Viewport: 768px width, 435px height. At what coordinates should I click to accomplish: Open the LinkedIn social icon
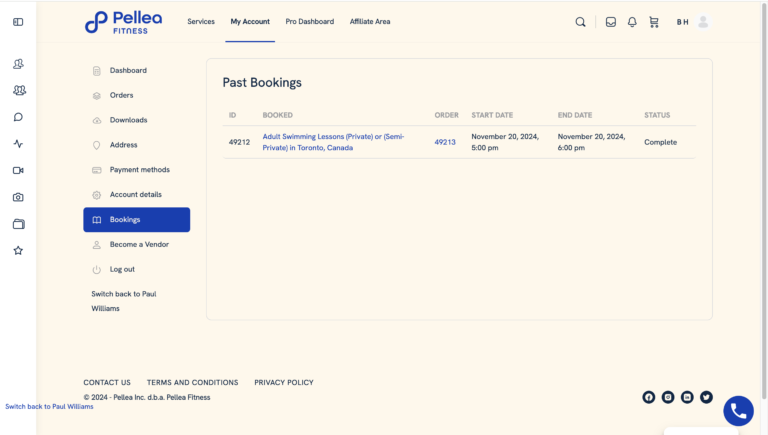pos(687,397)
